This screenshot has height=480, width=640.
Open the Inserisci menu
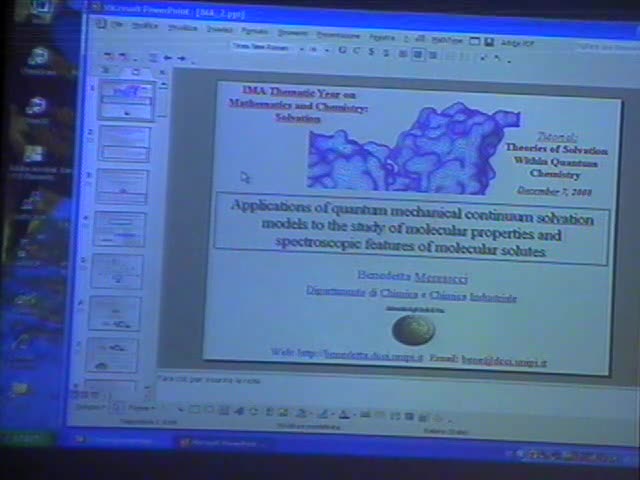pyautogui.click(x=219, y=29)
